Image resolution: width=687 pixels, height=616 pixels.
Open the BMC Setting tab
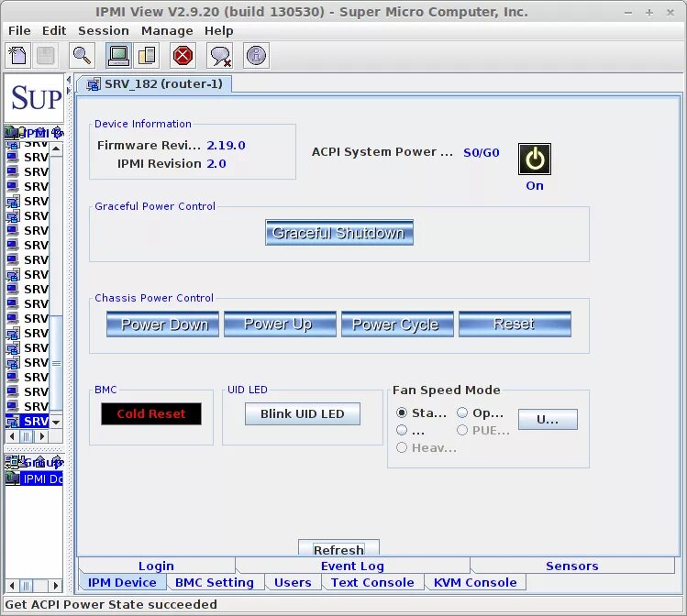click(215, 582)
